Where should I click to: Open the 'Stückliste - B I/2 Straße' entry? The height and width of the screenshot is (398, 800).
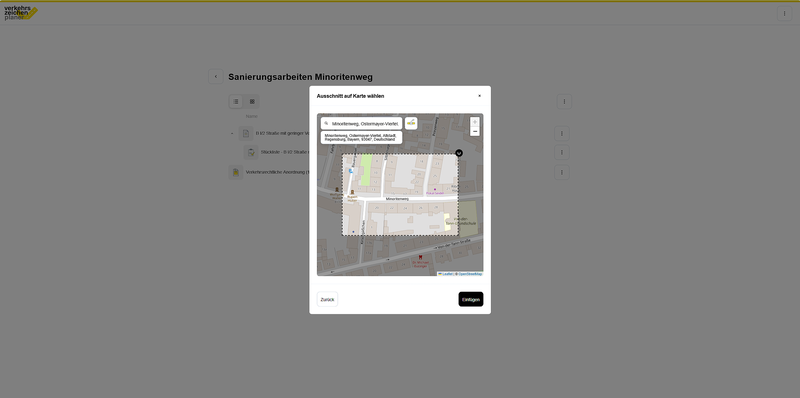coord(285,152)
